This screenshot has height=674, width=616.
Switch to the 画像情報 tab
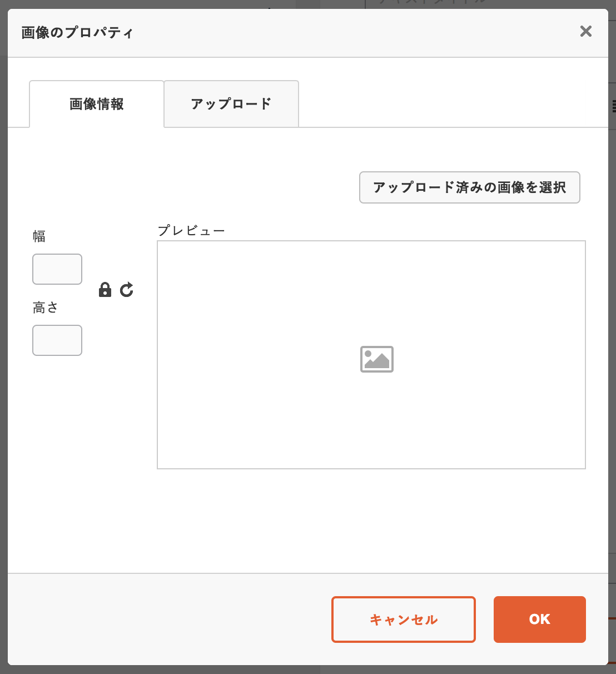coord(97,104)
